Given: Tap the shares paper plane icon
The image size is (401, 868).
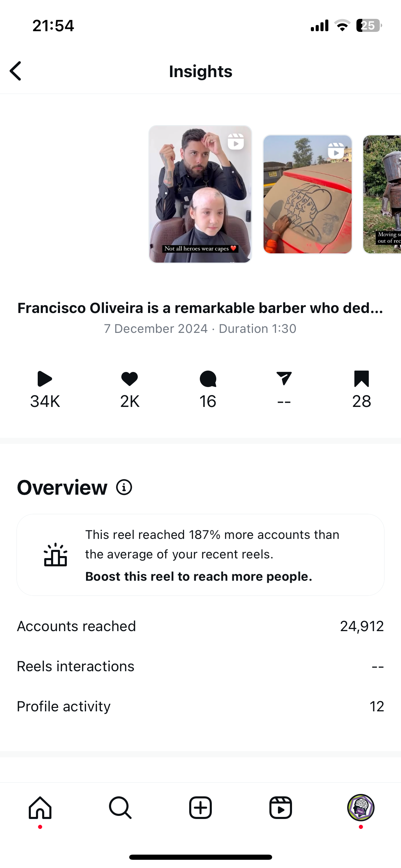Looking at the screenshot, I should (284, 378).
